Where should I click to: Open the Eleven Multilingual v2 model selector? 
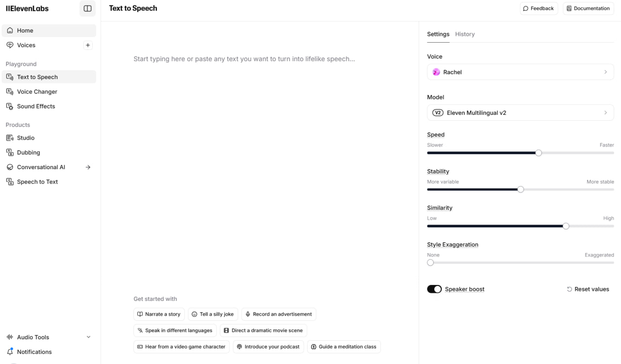tap(520, 112)
